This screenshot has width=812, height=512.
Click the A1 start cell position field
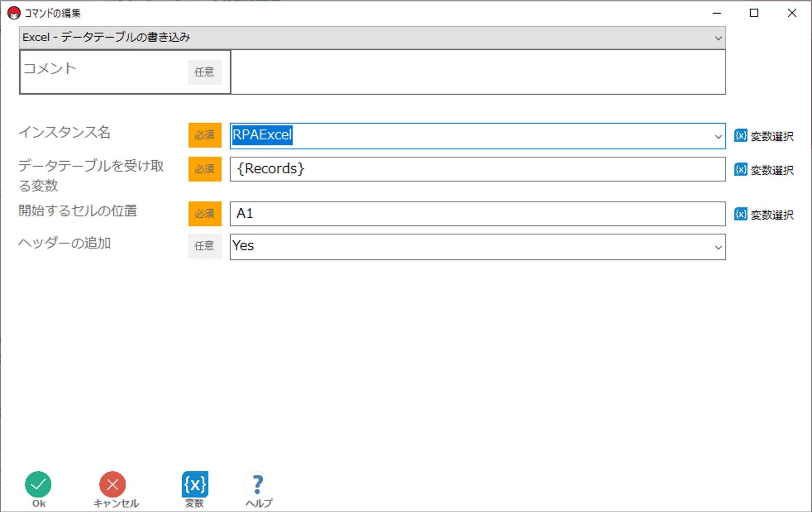[x=478, y=214]
